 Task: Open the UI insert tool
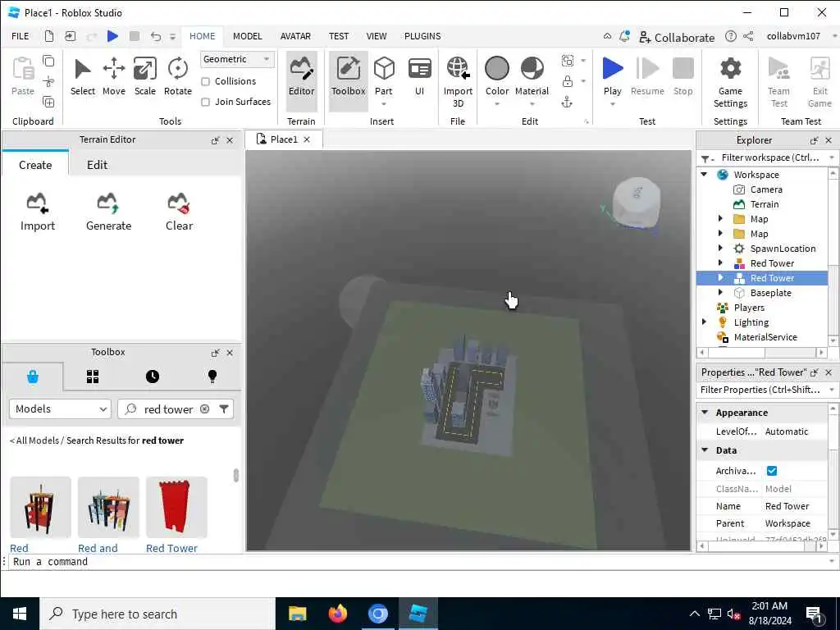(x=419, y=78)
